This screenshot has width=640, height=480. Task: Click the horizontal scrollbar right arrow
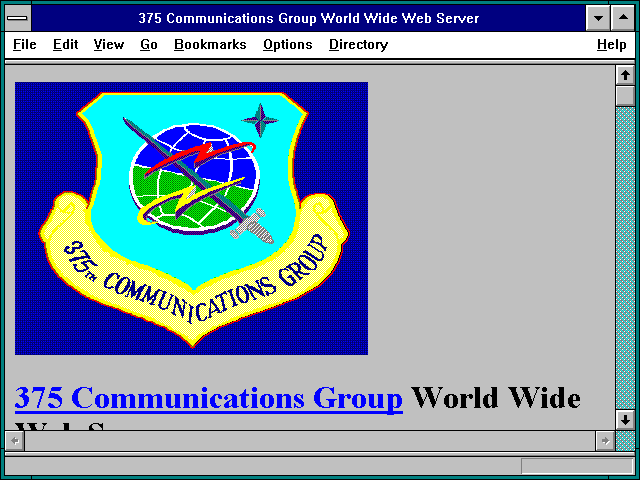point(605,441)
